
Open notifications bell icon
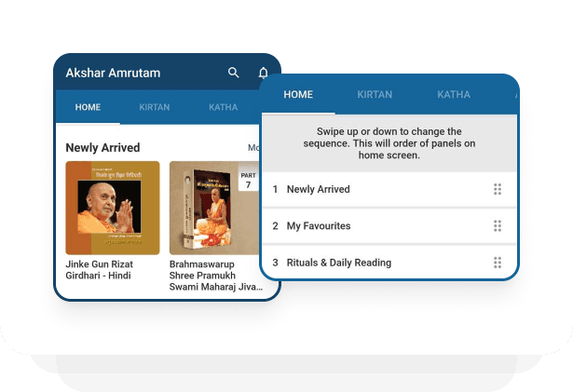tap(263, 73)
